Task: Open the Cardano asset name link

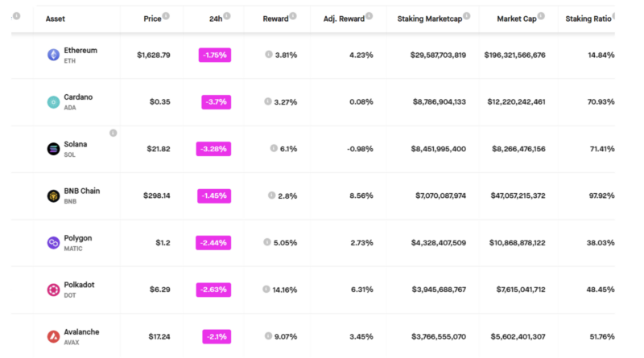Action: pyautogui.click(x=78, y=97)
